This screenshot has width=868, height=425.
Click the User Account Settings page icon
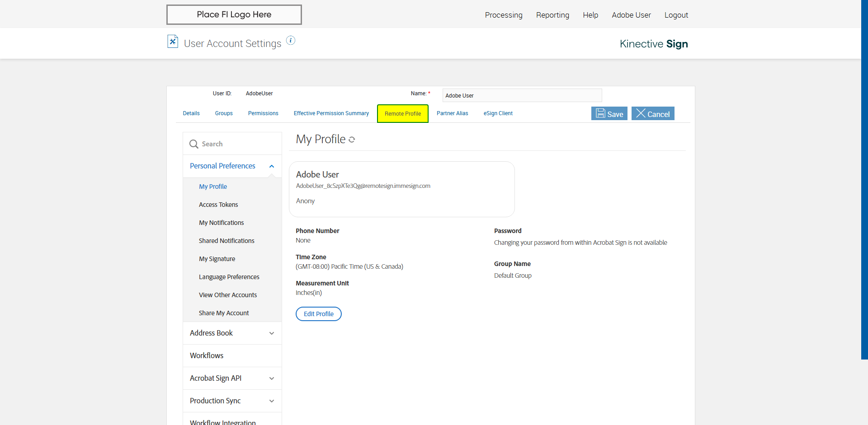point(173,42)
